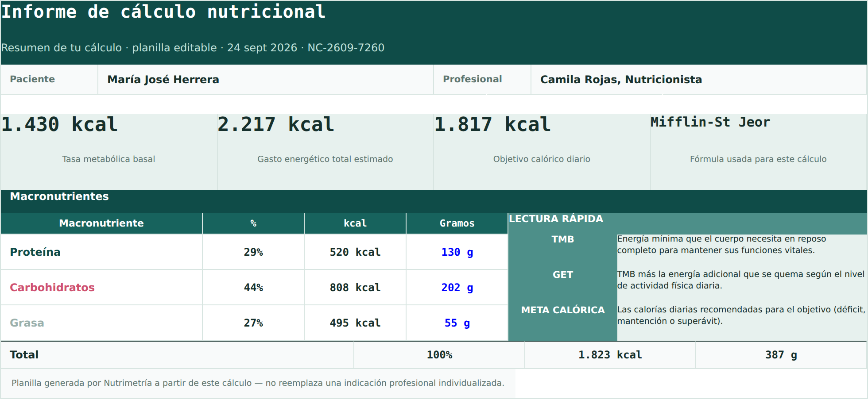868x400 pixels.
Task: Click the 495 kcal fat cell
Action: 355,323
